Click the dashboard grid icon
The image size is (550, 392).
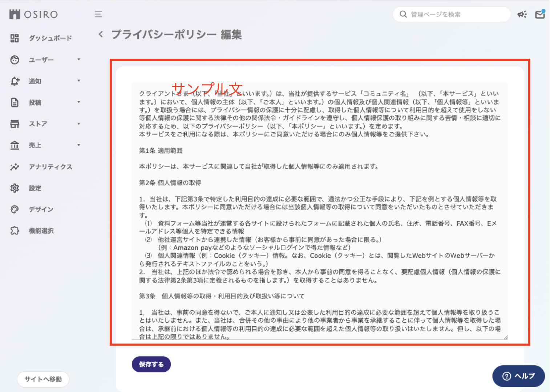[x=15, y=38]
